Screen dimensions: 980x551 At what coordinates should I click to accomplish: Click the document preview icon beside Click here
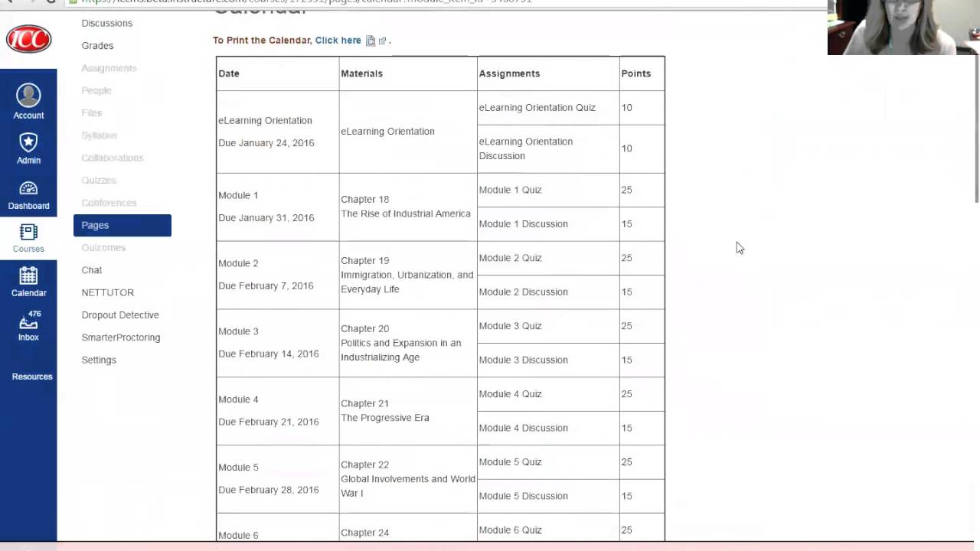tap(371, 41)
